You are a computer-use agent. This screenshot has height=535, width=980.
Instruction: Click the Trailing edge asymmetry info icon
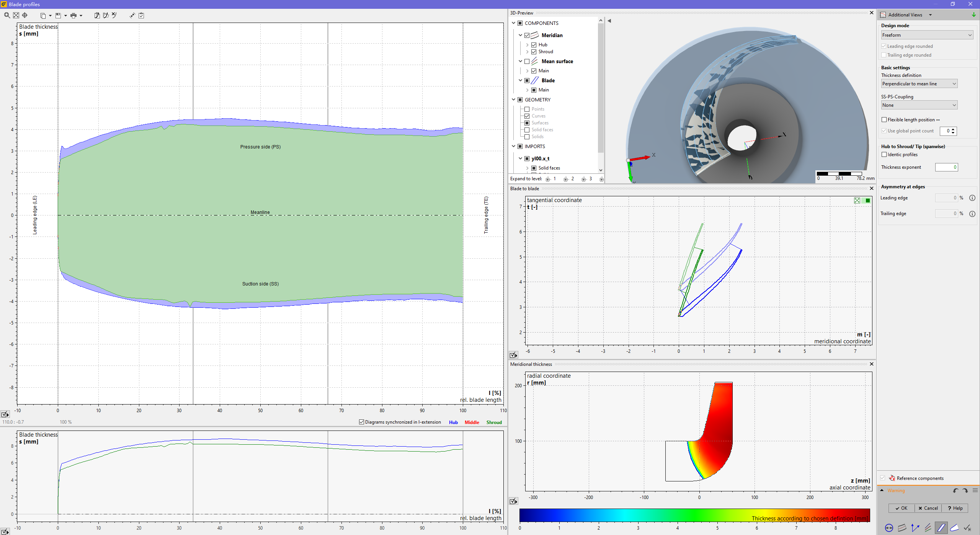(x=972, y=214)
